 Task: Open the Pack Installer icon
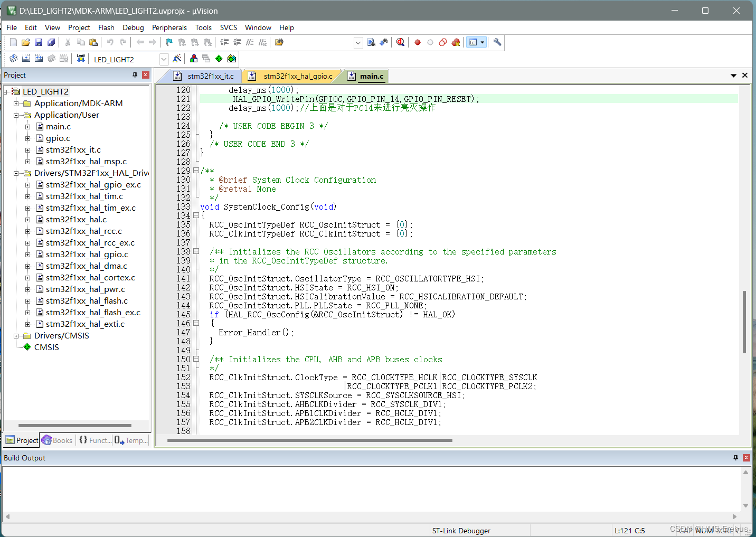click(232, 59)
